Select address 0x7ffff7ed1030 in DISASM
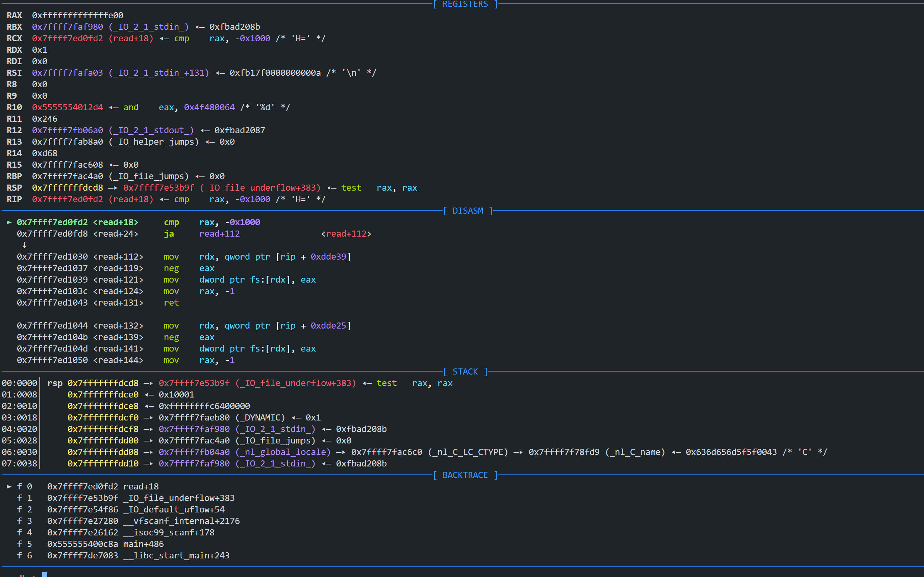This screenshot has height=577, width=924. coord(52,257)
